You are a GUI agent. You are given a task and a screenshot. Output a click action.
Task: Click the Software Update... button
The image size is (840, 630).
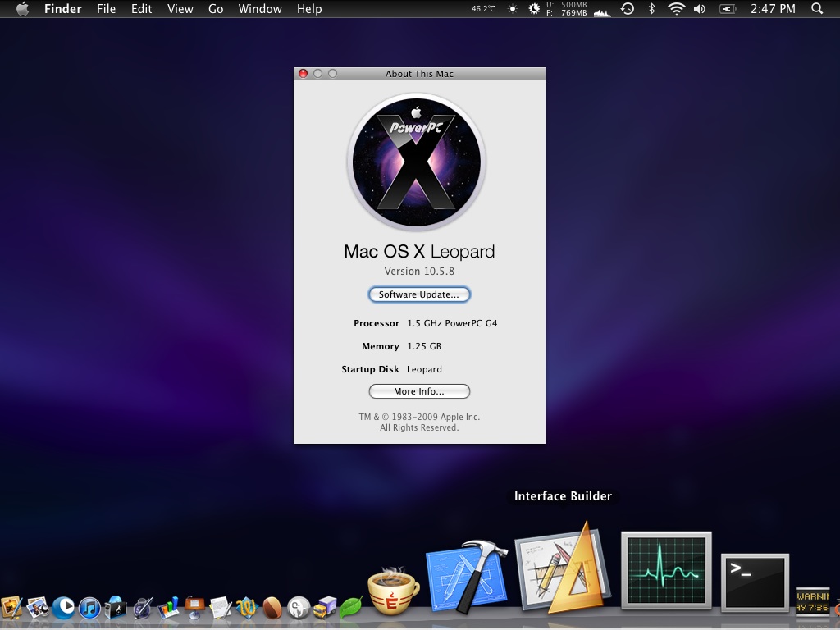click(x=419, y=294)
